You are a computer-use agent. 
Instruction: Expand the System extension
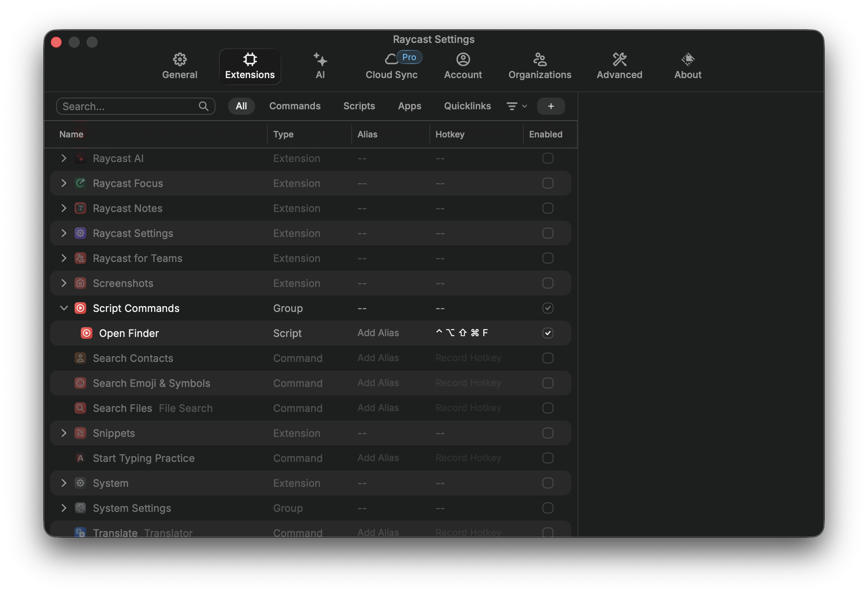click(x=64, y=483)
